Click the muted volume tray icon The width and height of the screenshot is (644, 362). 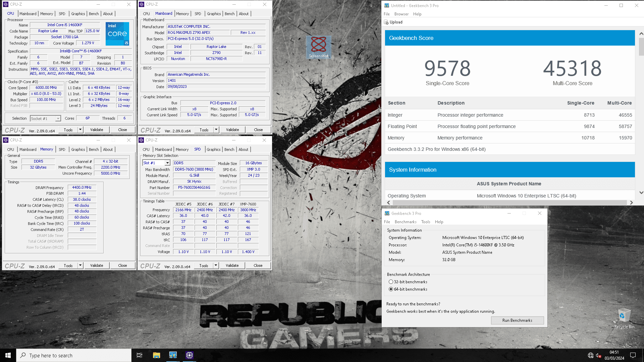pyautogui.click(x=598, y=355)
